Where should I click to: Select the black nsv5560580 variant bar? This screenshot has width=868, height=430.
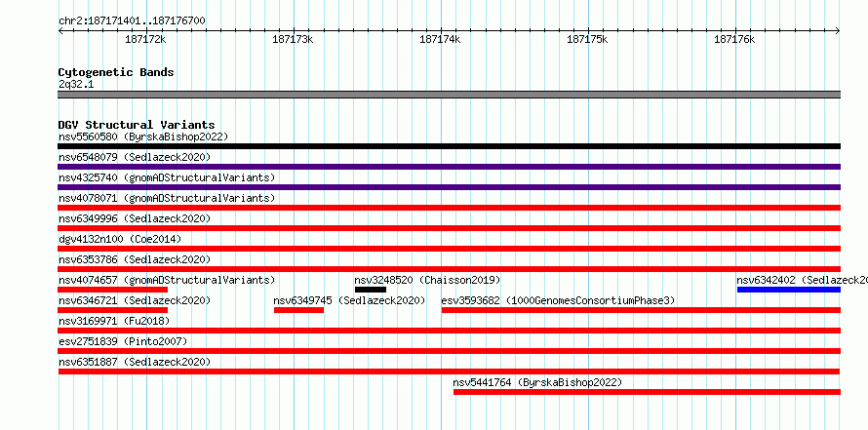[x=449, y=146]
